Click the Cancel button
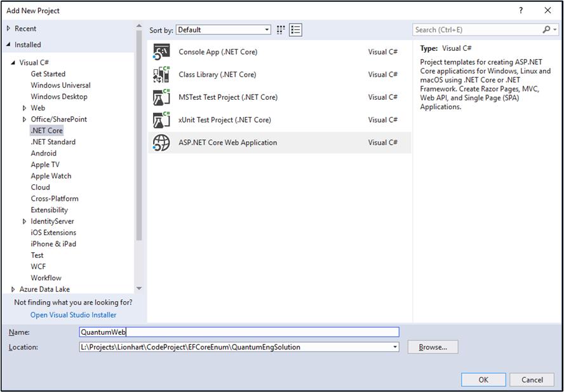The width and height of the screenshot is (564, 392). pos(532,380)
